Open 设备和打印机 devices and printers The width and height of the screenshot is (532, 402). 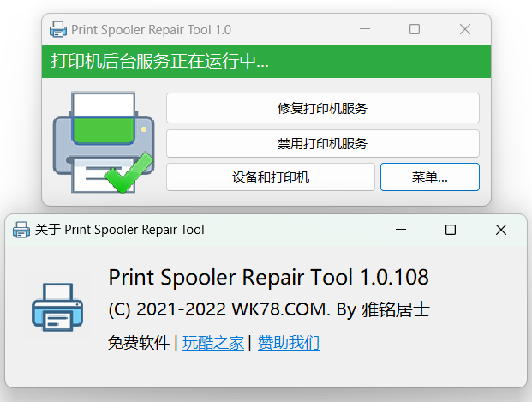pos(271,177)
